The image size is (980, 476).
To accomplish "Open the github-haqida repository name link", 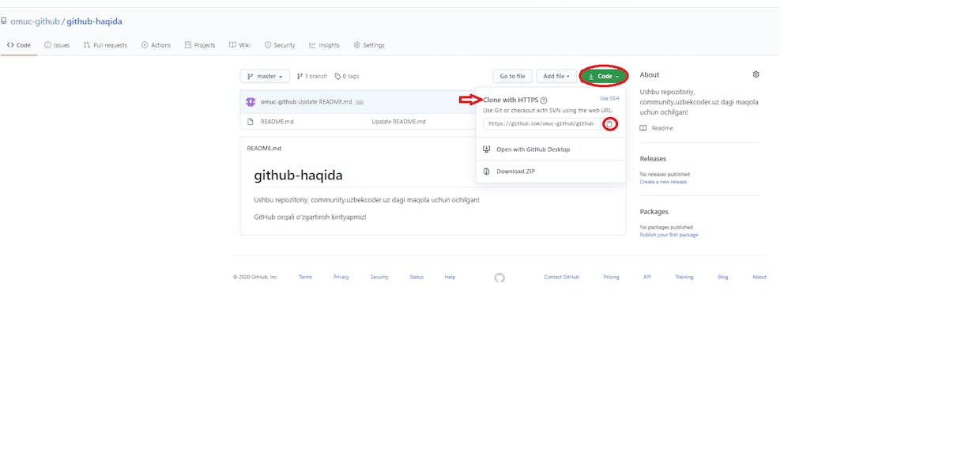I will click(x=94, y=21).
